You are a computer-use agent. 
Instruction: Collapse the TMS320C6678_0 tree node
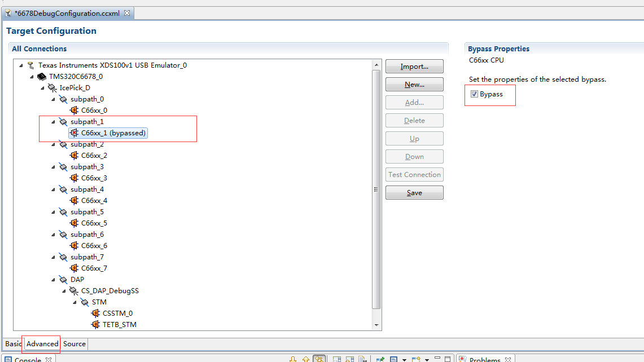coord(32,76)
